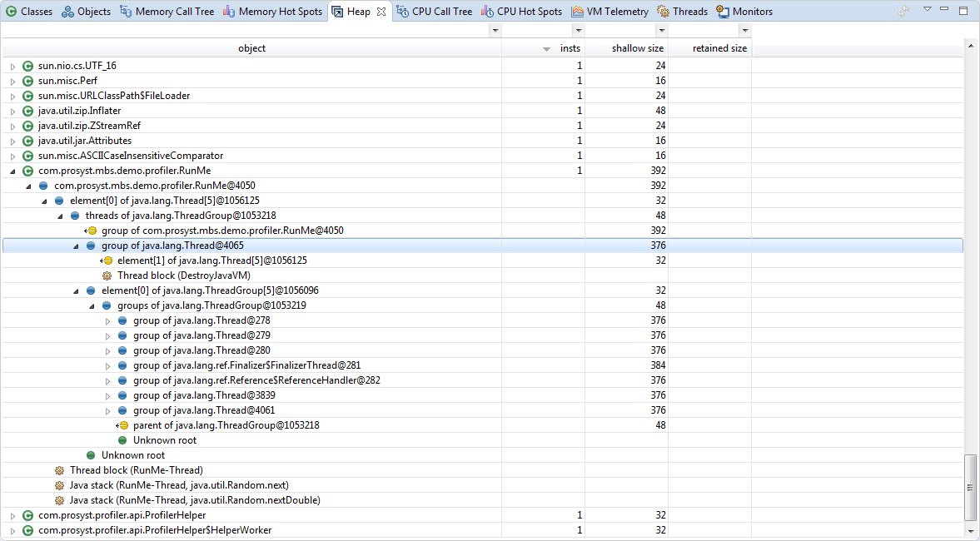Sort by retained size column header
Image resolution: width=980 pixels, height=541 pixels.
pos(719,48)
